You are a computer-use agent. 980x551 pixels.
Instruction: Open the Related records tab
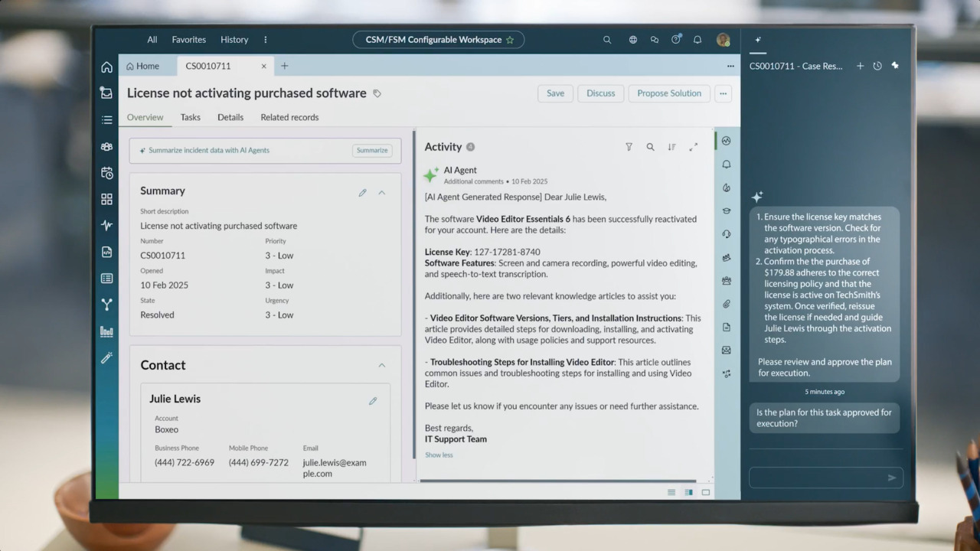pos(289,117)
